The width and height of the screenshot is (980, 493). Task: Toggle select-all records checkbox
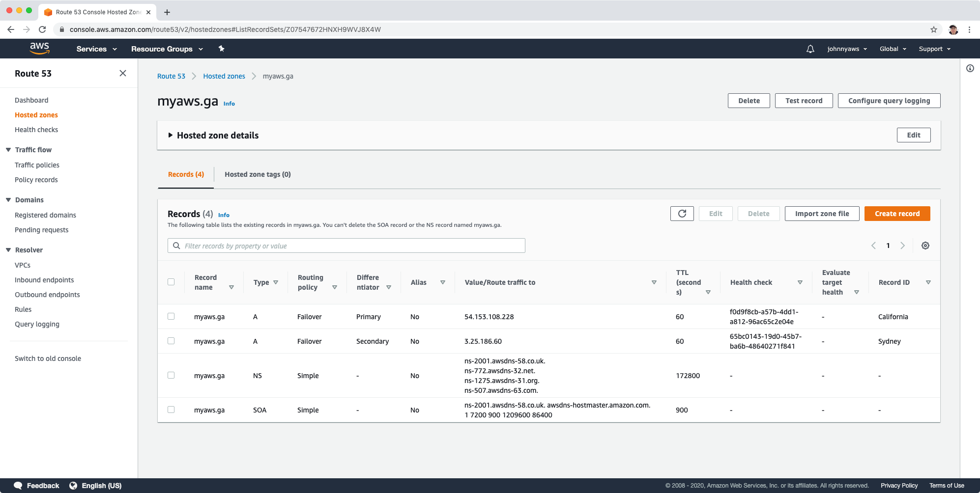click(171, 282)
